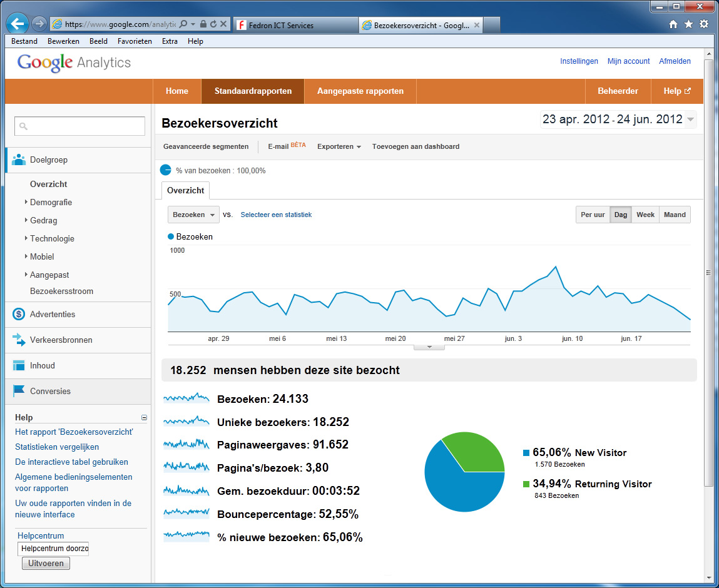Click the Uitvoeren button

(46, 563)
